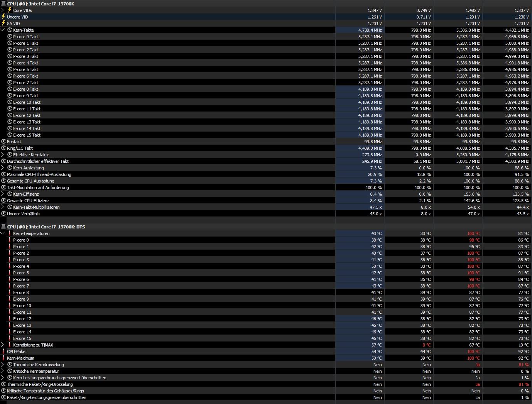The width and height of the screenshot is (532, 404).
Task: Select the P-core 1 Takt row
Action: [266, 43]
